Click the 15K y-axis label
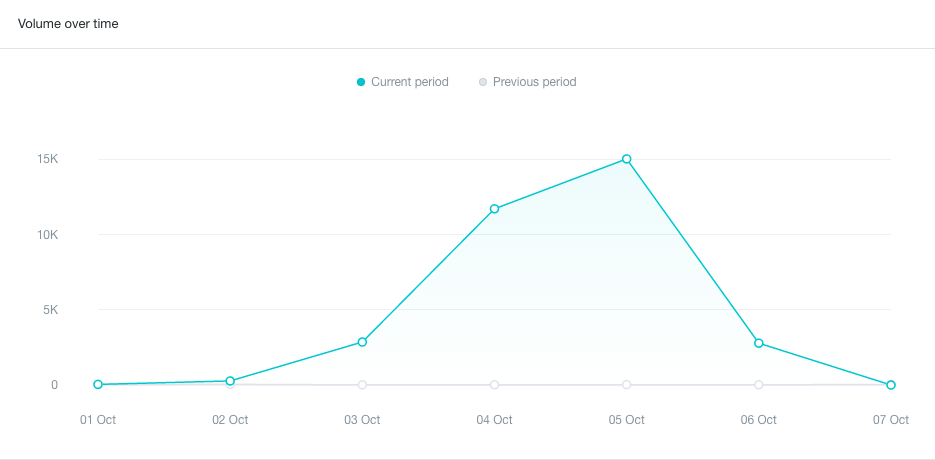This screenshot has height=460, width=935. (x=47, y=160)
